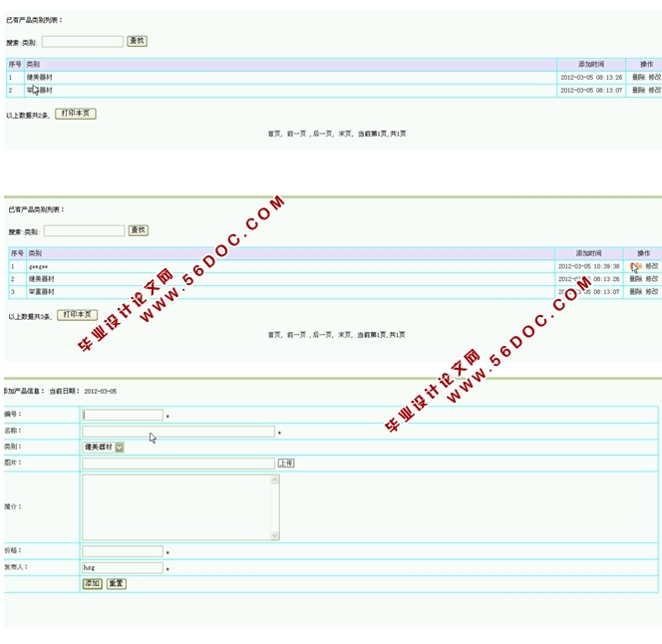Image resolution: width=662 pixels, height=644 pixels.
Task: Click 修改 for the 08:13:26 row in two-record list
Action: click(x=654, y=78)
